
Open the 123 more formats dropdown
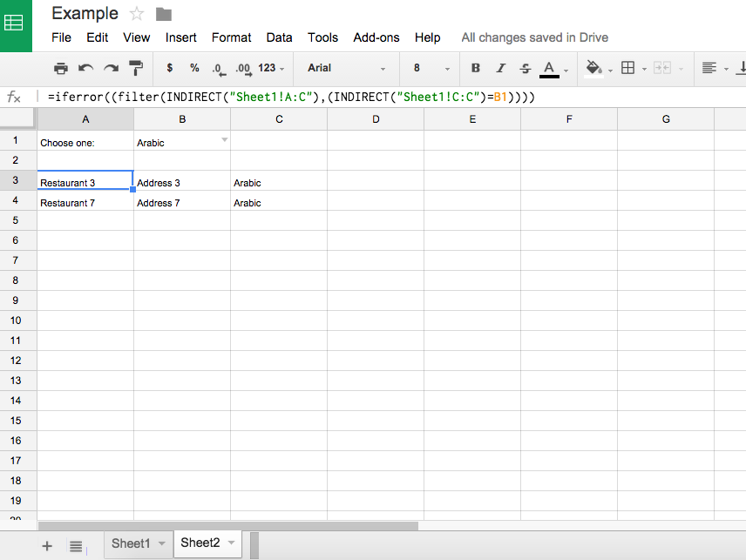[271, 68]
